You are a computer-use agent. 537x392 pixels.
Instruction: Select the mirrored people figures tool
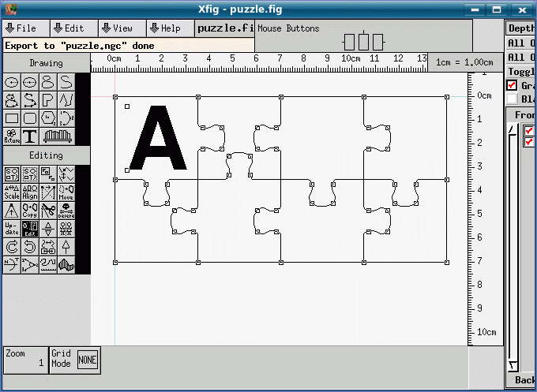(x=66, y=229)
